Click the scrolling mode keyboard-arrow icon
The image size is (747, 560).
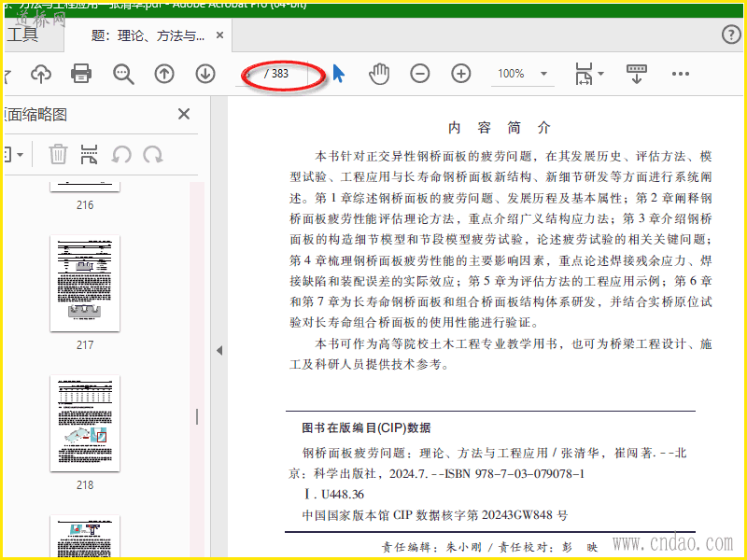coord(637,74)
